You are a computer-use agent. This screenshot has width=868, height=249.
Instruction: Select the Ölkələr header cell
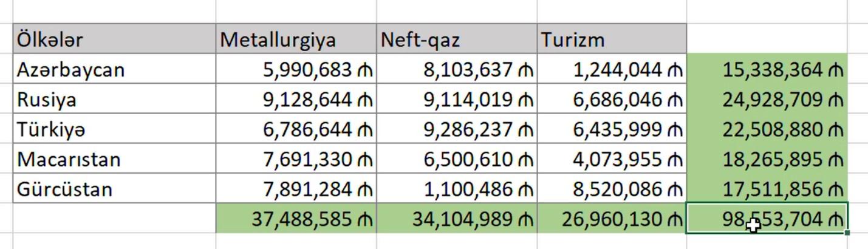pyautogui.click(x=114, y=39)
